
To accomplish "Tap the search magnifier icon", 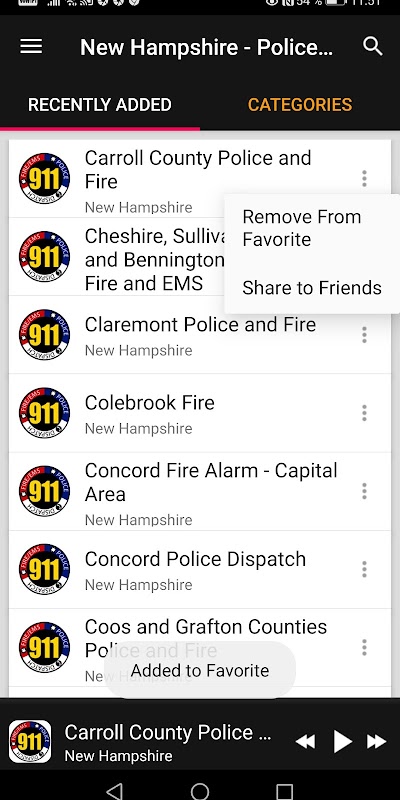I will 372,46.
